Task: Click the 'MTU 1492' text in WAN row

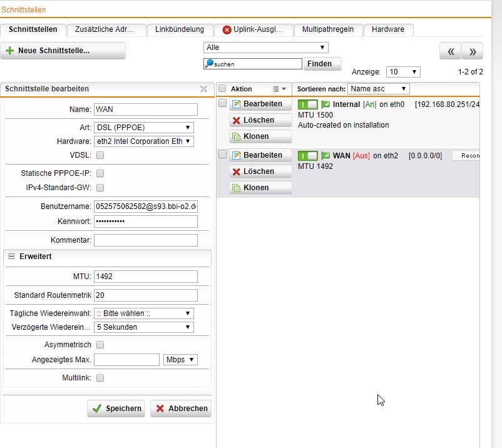Action: [x=315, y=166]
